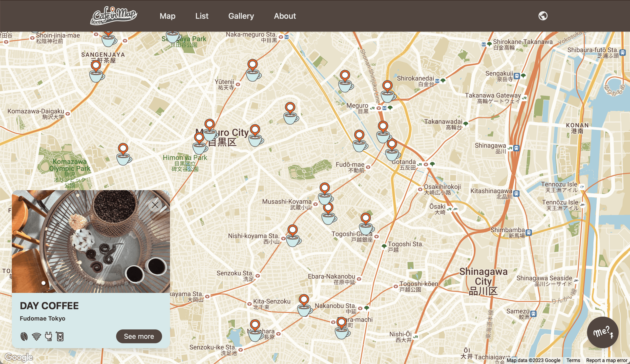Click the Cafe in Map logo

pyautogui.click(x=114, y=15)
